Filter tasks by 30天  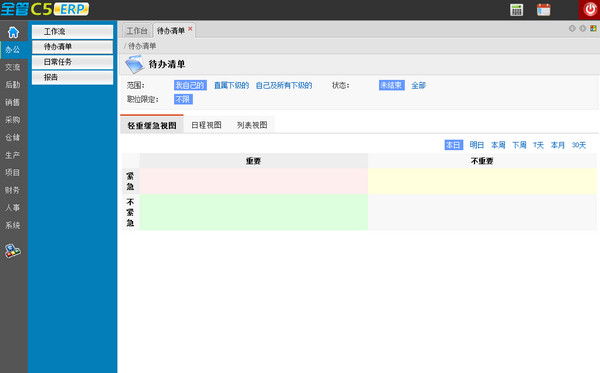[x=579, y=145]
